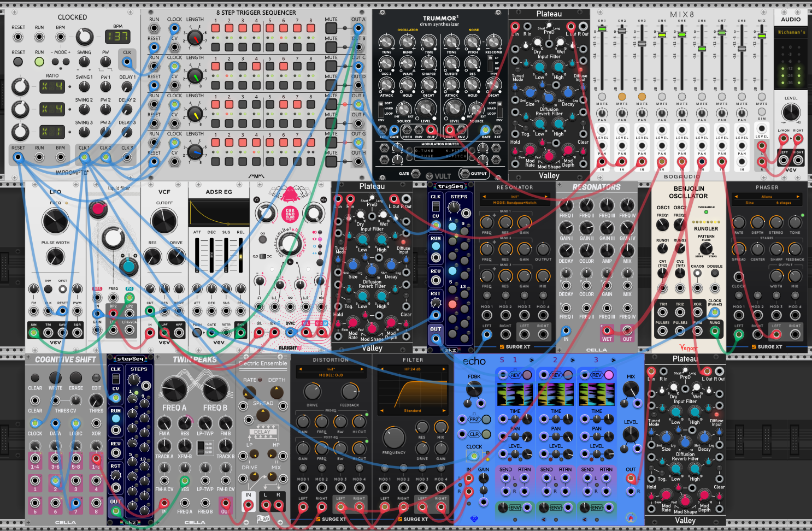Flip the CLK switch on trigSeq
This screenshot has height=531, width=812.
pos(436,206)
